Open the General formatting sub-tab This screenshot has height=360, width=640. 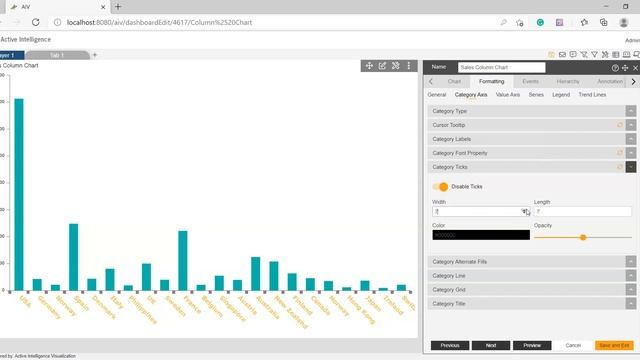437,95
